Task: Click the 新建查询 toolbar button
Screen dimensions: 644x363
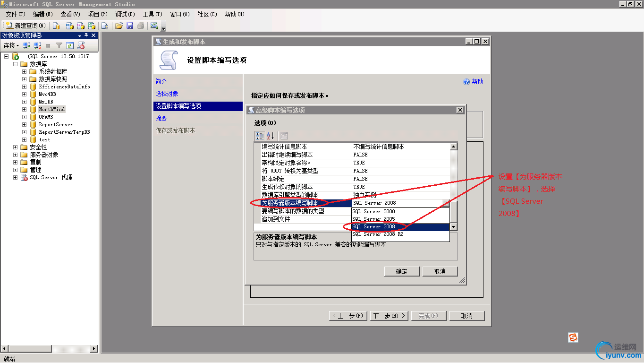Action: tap(26, 26)
